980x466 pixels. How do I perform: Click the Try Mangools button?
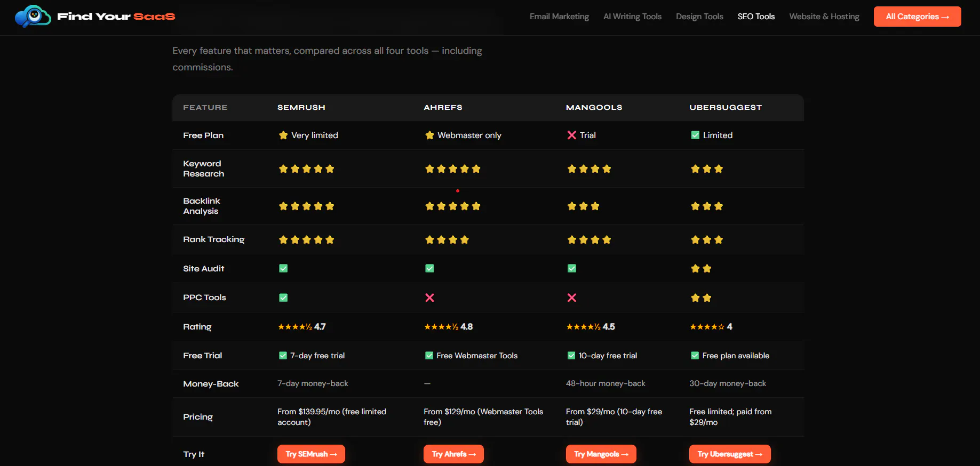point(601,454)
